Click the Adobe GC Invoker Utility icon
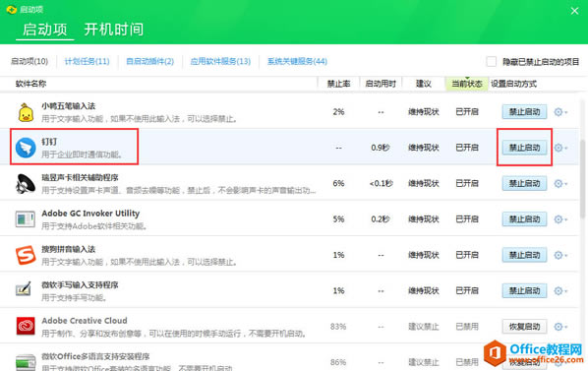 [x=26, y=219]
